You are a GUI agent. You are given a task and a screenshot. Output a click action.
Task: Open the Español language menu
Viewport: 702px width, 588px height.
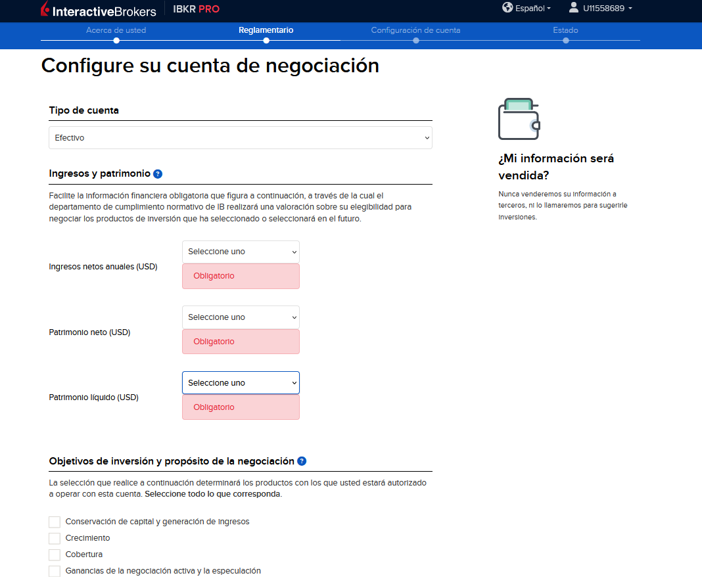click(526, 8)
